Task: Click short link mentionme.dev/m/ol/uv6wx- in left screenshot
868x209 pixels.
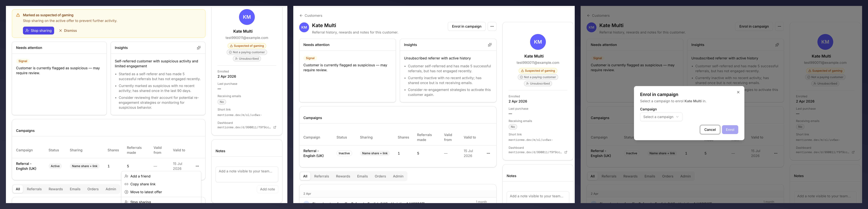Action: 240,115
